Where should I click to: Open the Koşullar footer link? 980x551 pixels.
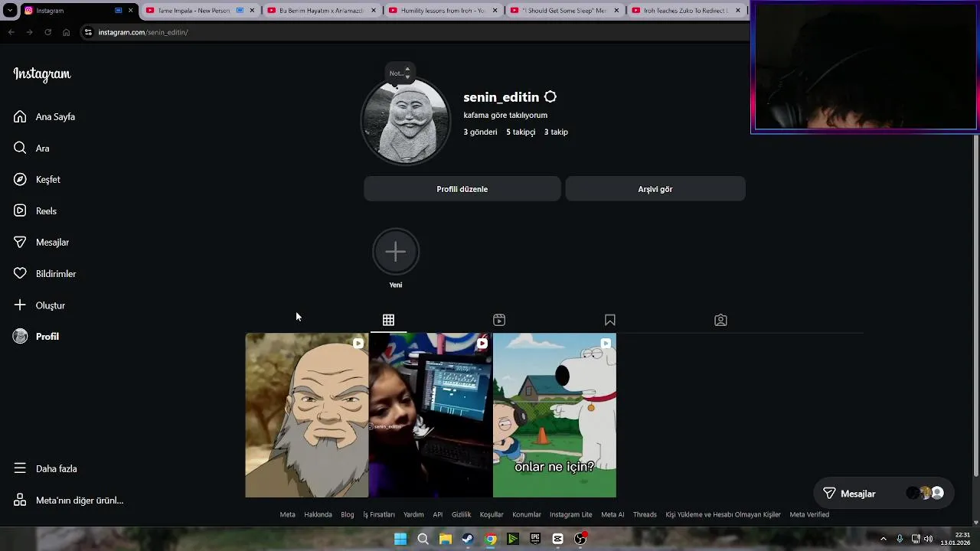(492, 514)
